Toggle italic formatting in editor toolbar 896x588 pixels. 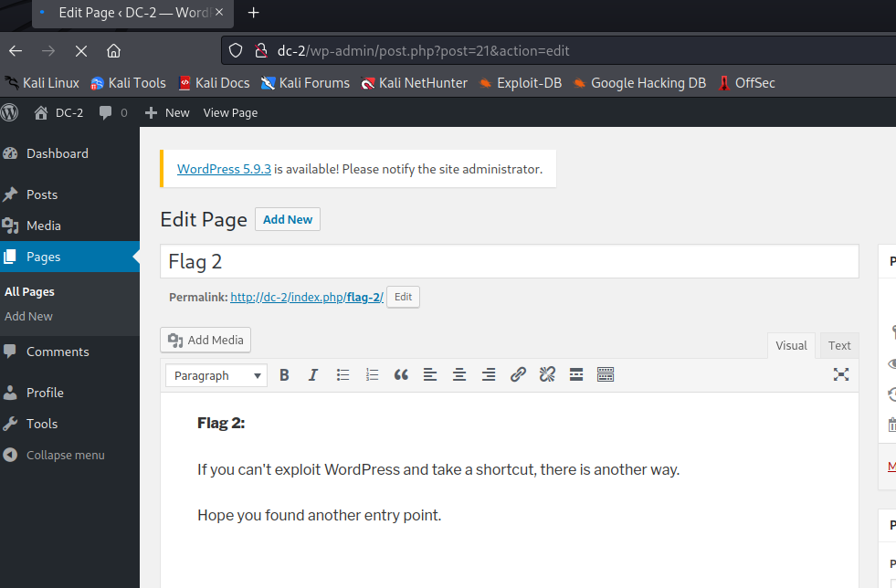pyautogui.click(x=312, y=375)
